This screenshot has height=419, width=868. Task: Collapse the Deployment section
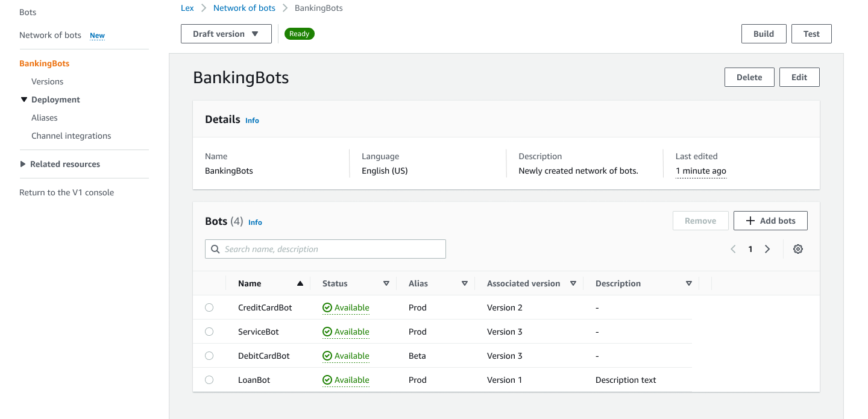point(24,99)
